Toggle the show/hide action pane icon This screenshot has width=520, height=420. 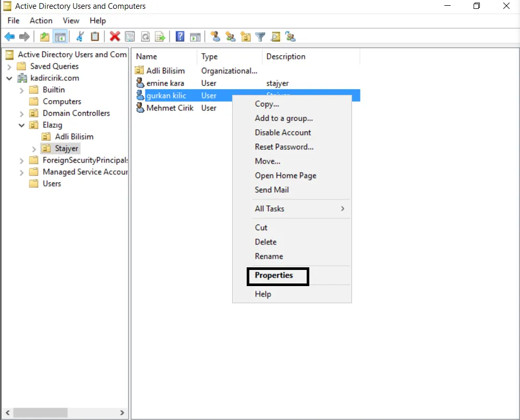click(195, 37)
